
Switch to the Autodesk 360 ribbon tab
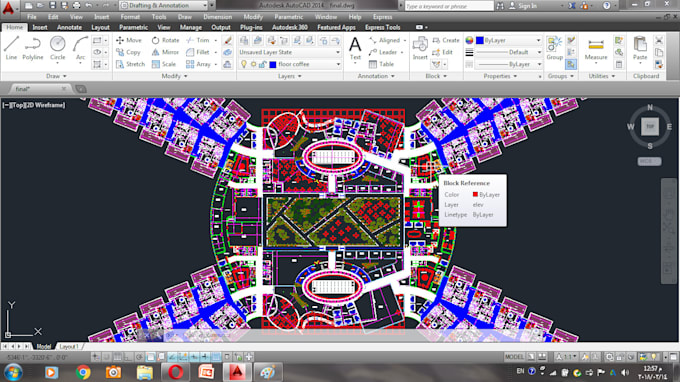(290, 27)
